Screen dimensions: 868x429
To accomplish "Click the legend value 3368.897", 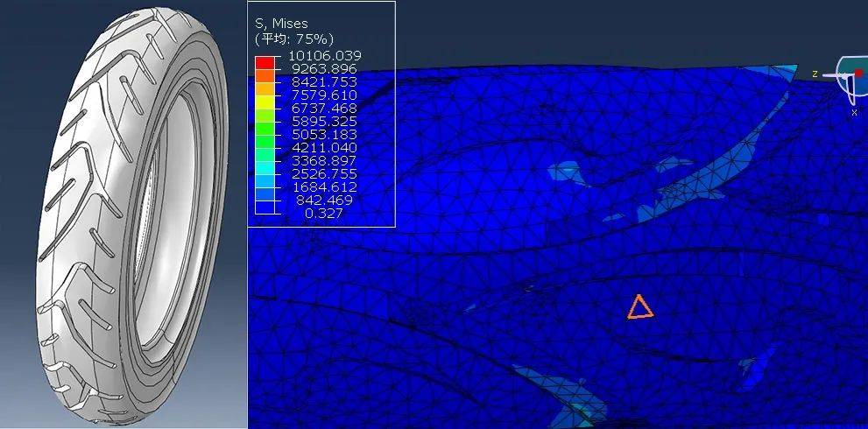I will pyautogui.click(x=325, y=160).
